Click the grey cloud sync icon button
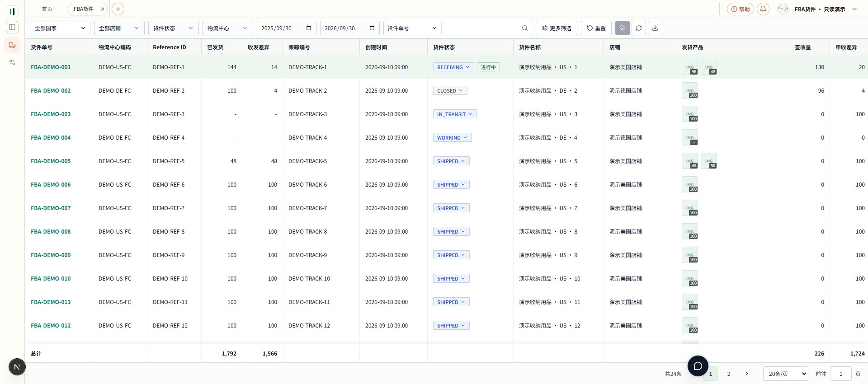This screenshot has width=868, height=384. click(623, 28)
